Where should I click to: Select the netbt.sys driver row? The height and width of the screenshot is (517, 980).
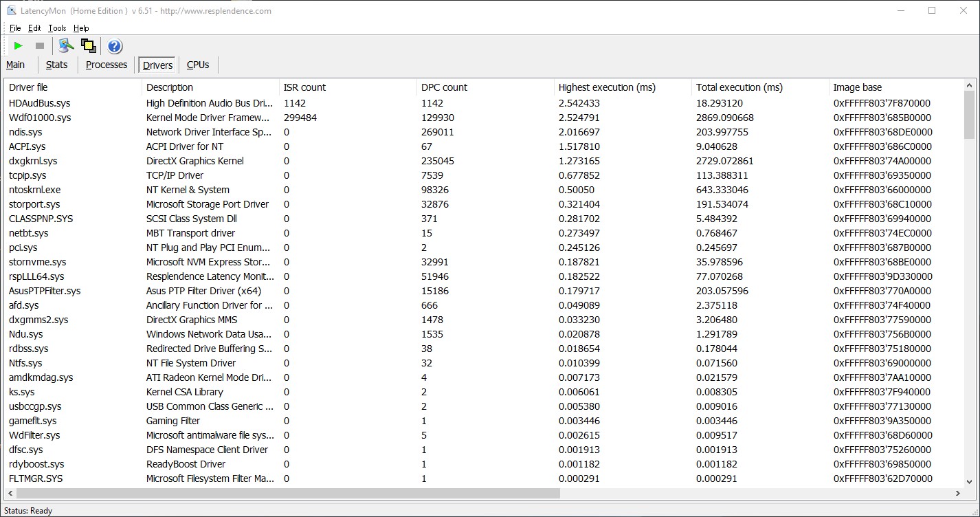[x=484, y=233]
